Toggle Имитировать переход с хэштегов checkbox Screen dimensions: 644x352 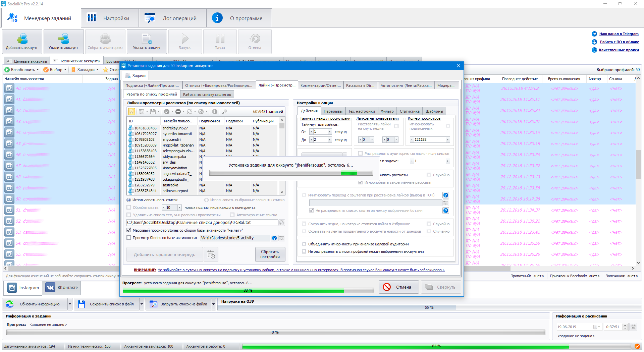304,195
